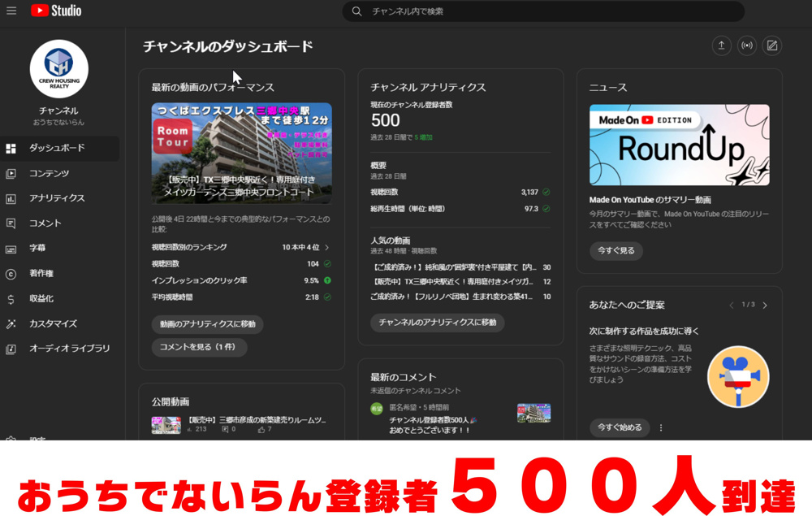Click the next arrow in あなたへのご提案
The height and width of the screenshot is (516, 812).
(x=765, y=305)
